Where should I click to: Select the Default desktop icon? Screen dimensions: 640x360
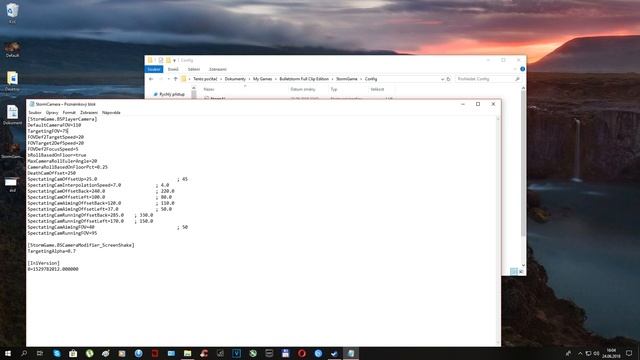[12, 49]
